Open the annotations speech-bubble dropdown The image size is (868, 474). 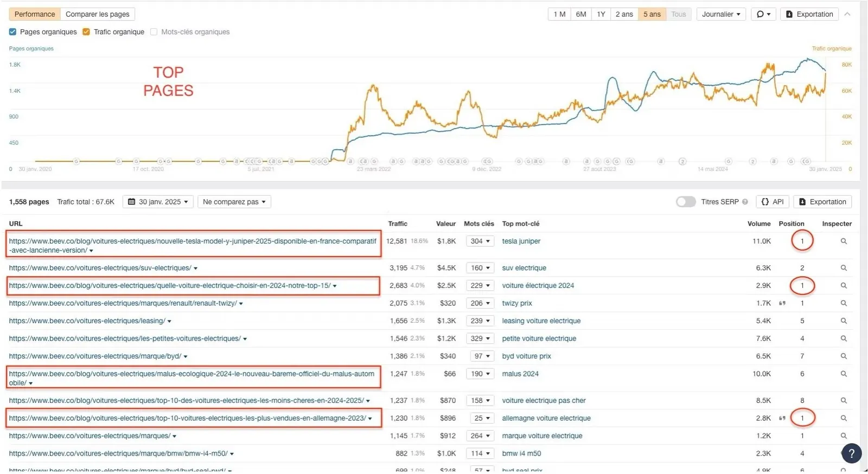[x=763, y=14]
